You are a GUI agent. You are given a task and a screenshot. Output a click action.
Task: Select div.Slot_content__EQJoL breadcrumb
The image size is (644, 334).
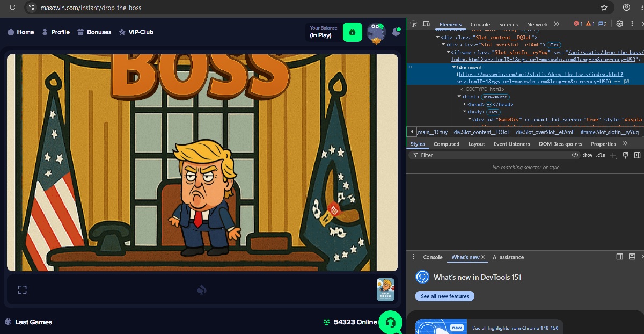[481, 132]
